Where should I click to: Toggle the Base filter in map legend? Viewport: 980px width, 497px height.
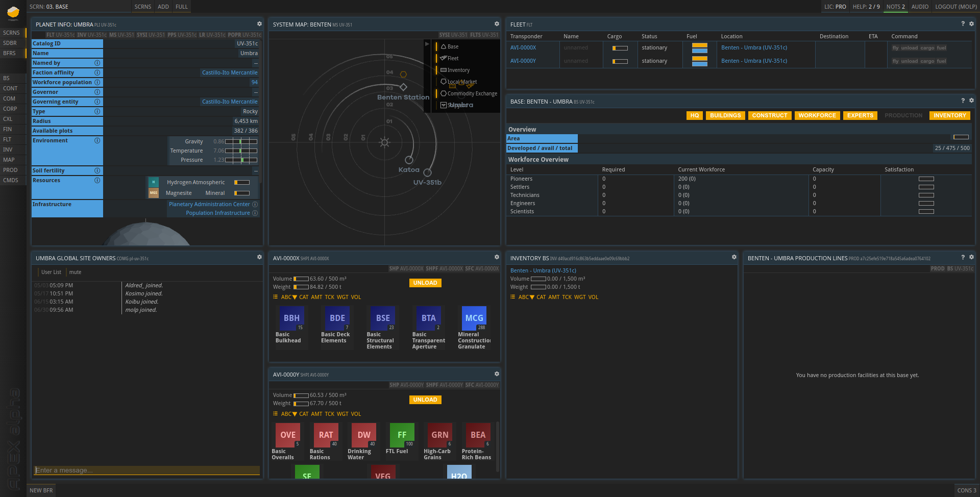tap(449, 46)
